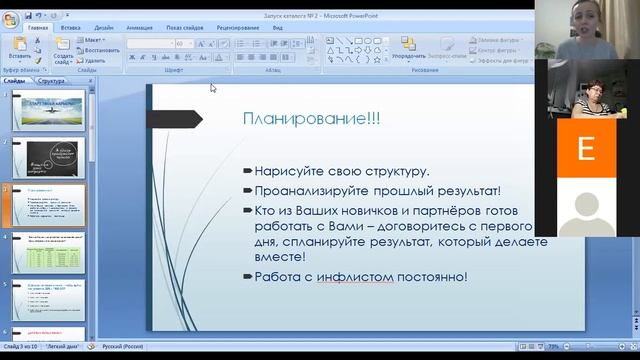Viewport: 640px width, 360px height.
Task: Select the text box shape in gallery
Action: tap(330, 41)
